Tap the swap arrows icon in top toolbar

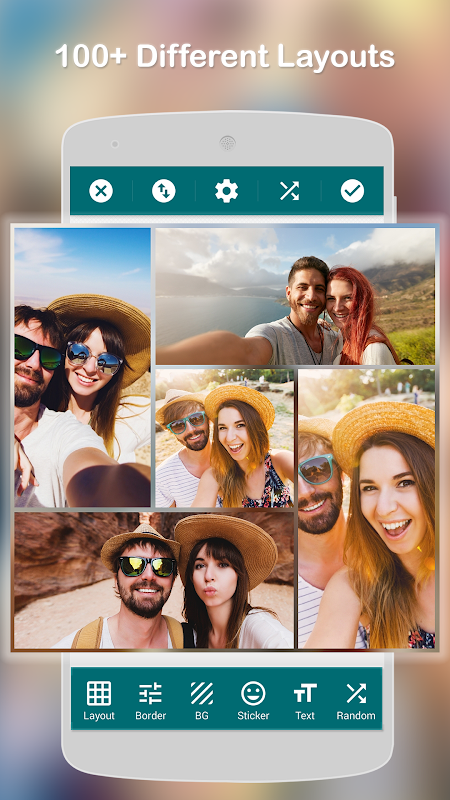[164, 191]
